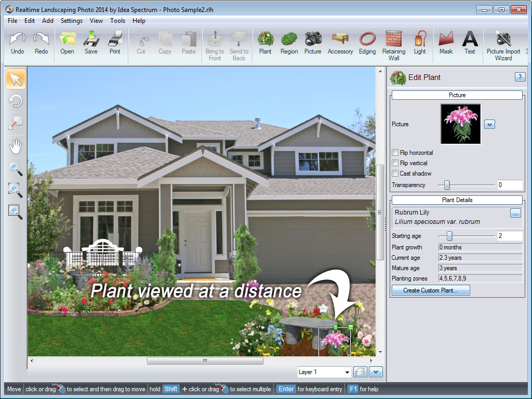Open the plant Picture dropdown
Image resolution: width=532 pixels, height=399 pixels.
click(489, 124)
